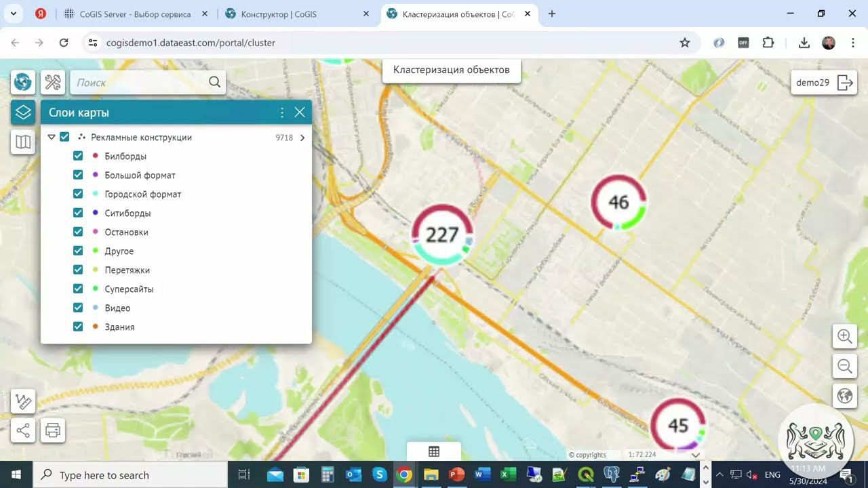Hide the Другое layer via checkbox
868x488 pixels.
[78, 251]
